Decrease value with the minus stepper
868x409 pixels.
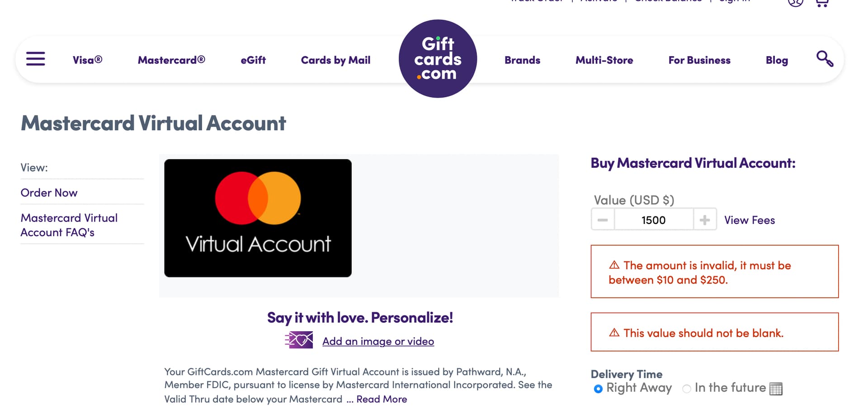[603, 219]
